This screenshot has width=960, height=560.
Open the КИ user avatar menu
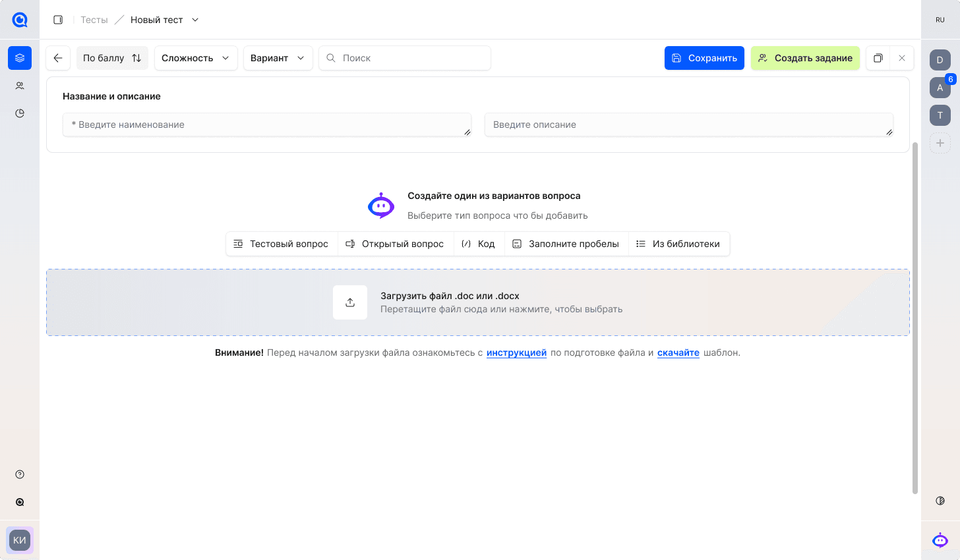[x=20, y=540]
